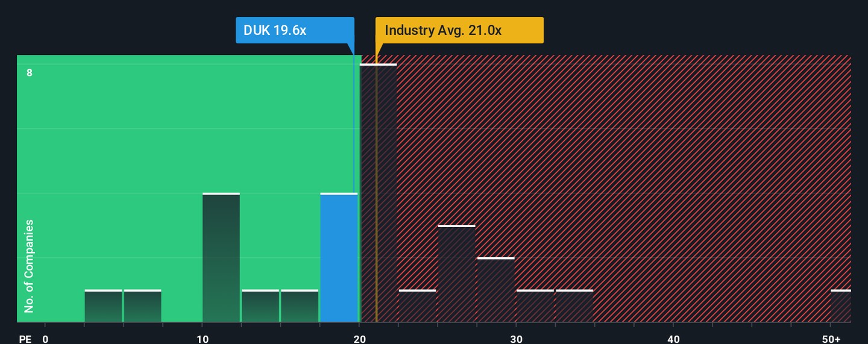The width and height of the screenshot is (868, 344).
Task: Select the tall green bar starting at PE 10
Action: [x=221, y=258]
